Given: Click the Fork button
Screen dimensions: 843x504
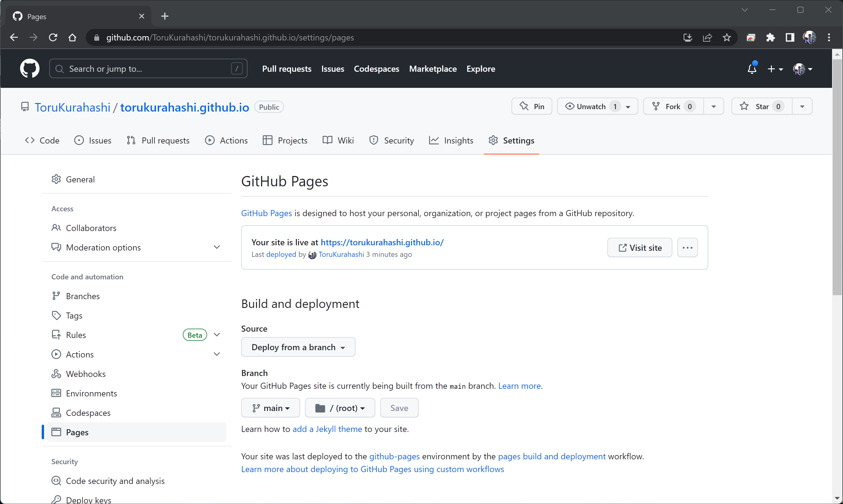Looking at the screenshot, I should [x=673, y=106].
